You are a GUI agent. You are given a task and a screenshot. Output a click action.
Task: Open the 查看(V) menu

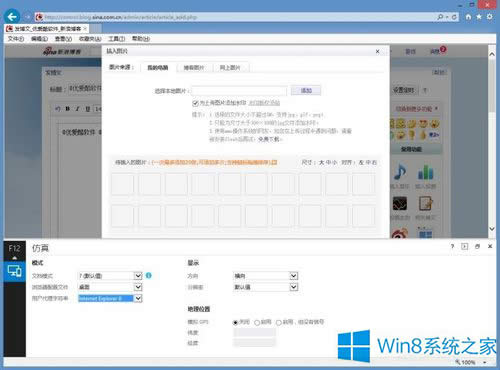point(63,39)
